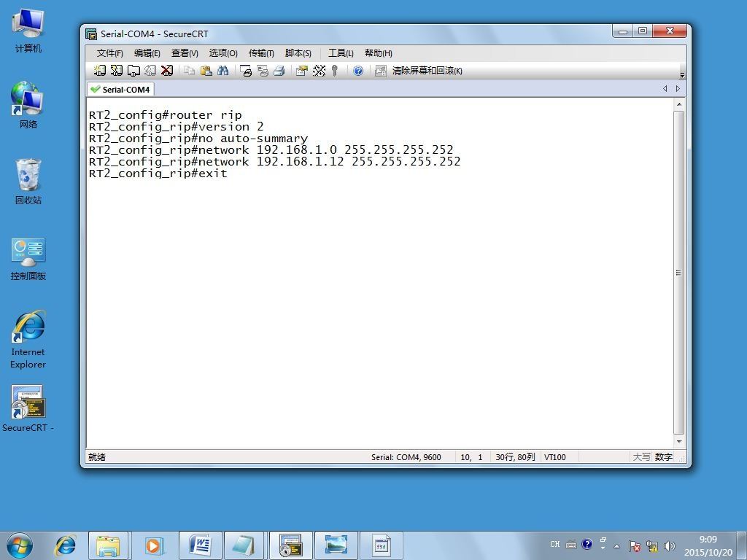Click the tab scroll right arrow

(x=678, y=88)
